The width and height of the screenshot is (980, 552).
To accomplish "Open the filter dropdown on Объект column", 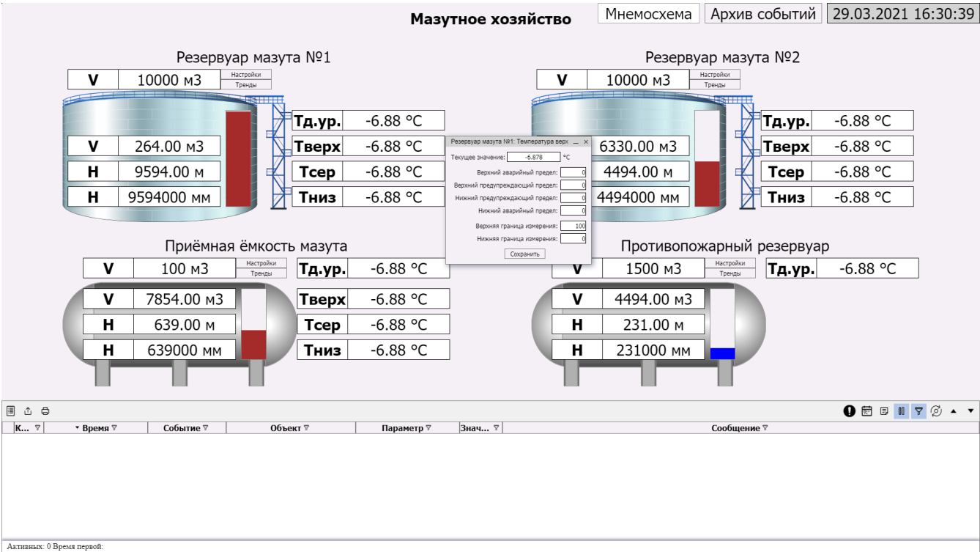I will [x=306, y=428].
